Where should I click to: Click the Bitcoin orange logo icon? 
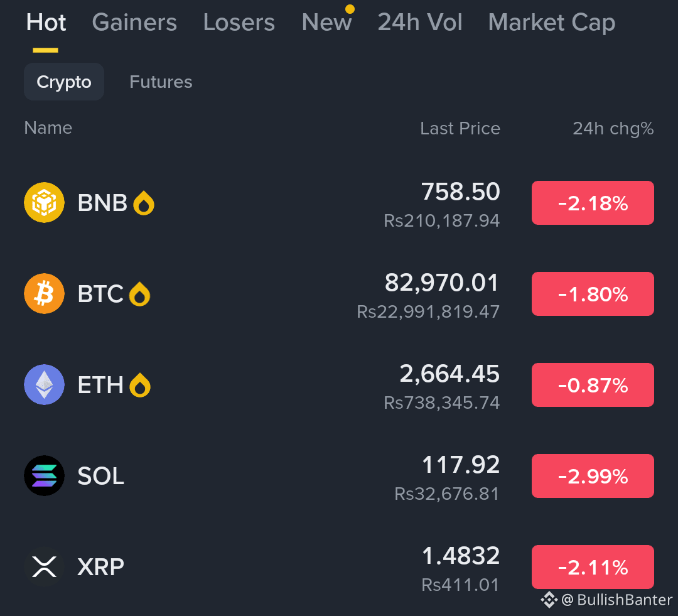(x=44, y=293)
